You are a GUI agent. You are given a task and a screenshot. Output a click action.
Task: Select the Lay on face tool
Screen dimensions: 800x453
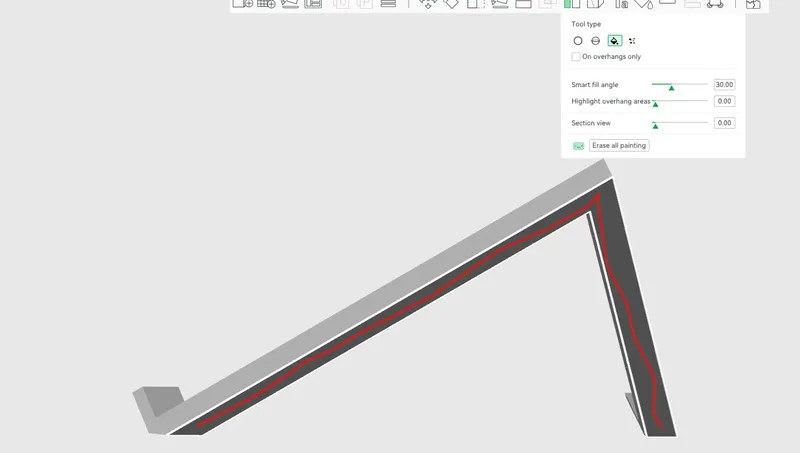point(499,4)
